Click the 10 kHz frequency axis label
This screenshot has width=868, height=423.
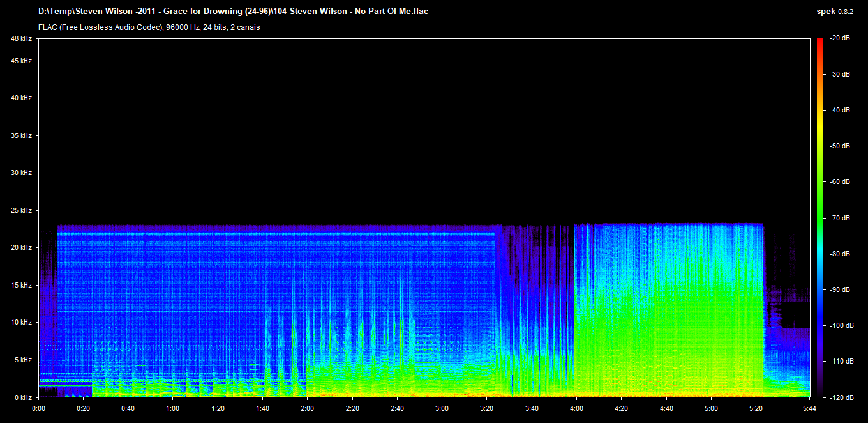point(21,323)
